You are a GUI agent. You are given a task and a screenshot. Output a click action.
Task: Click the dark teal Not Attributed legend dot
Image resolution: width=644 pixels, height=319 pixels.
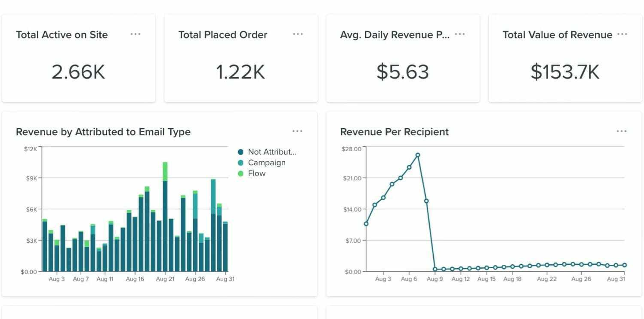point(240,152)
